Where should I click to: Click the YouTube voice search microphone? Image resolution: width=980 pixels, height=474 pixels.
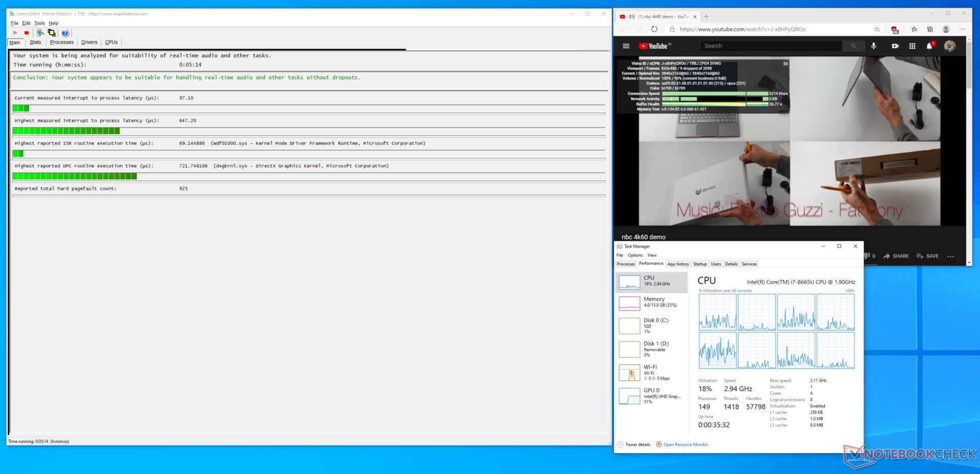874,46
